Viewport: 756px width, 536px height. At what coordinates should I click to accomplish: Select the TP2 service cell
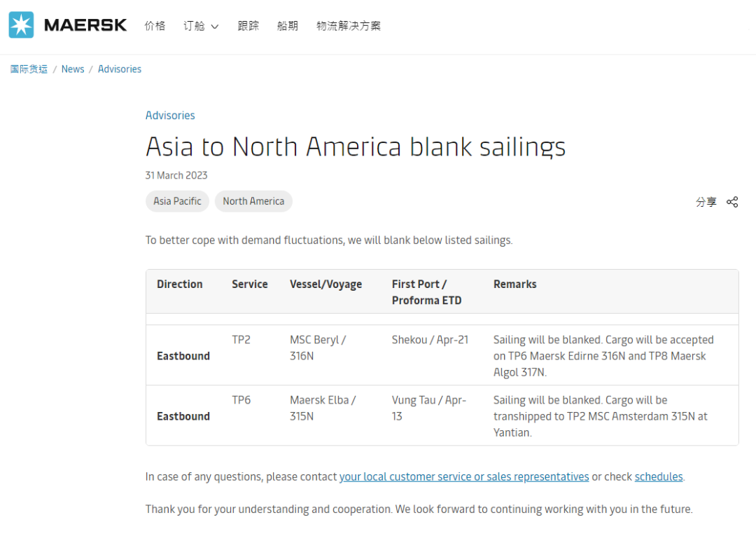(241, 340)
